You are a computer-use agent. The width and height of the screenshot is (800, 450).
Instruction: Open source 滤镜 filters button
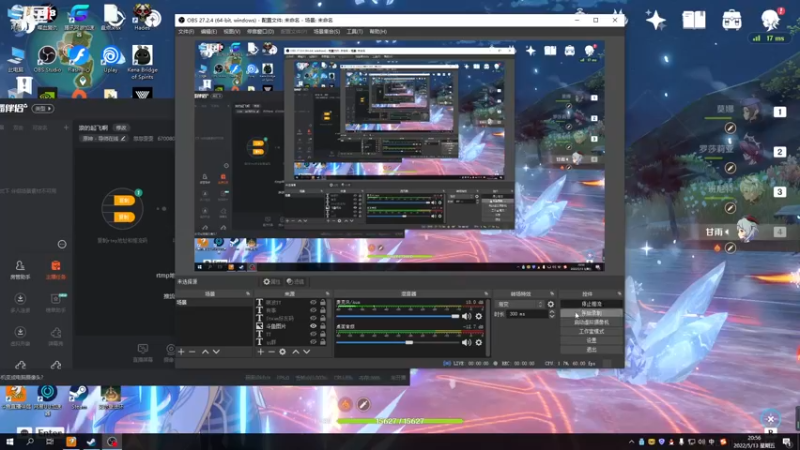[x=295, y=282]
